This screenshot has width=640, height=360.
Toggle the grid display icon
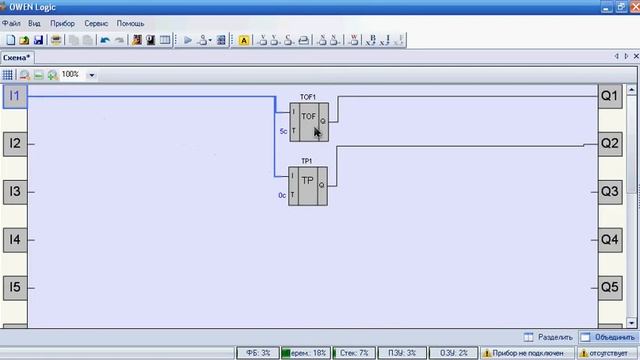[x=8, y=75]
